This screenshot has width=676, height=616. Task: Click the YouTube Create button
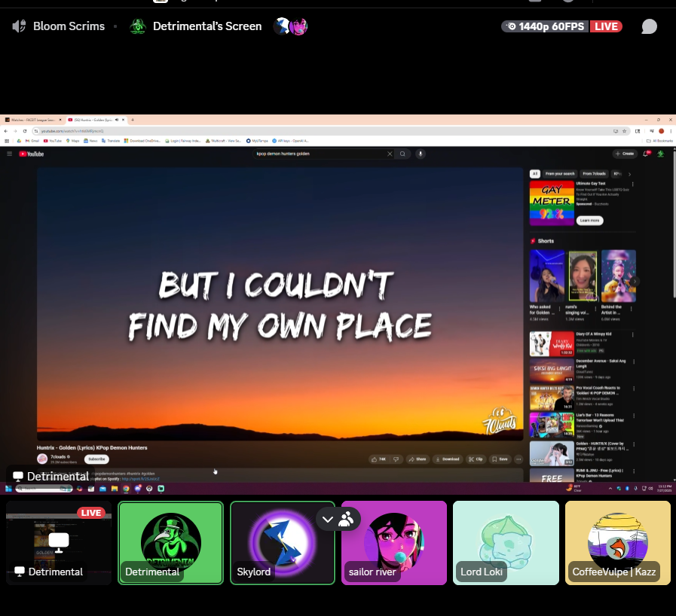[625, 154]
